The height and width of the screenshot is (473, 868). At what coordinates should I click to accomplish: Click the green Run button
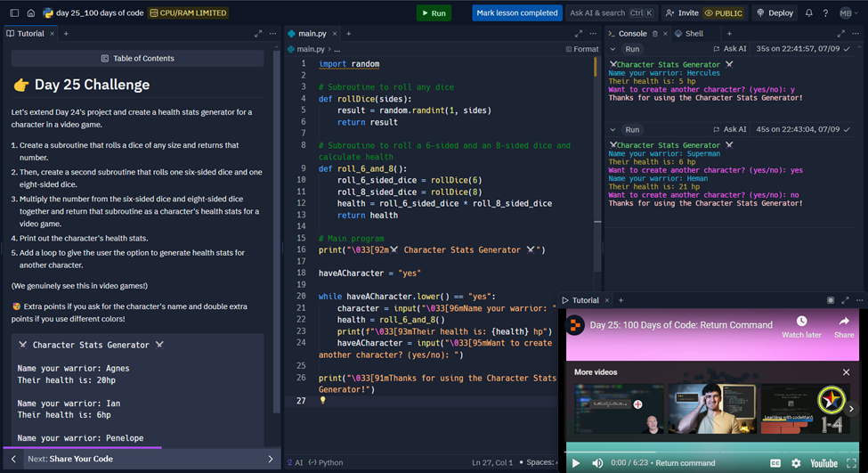[x=434, y=12]
